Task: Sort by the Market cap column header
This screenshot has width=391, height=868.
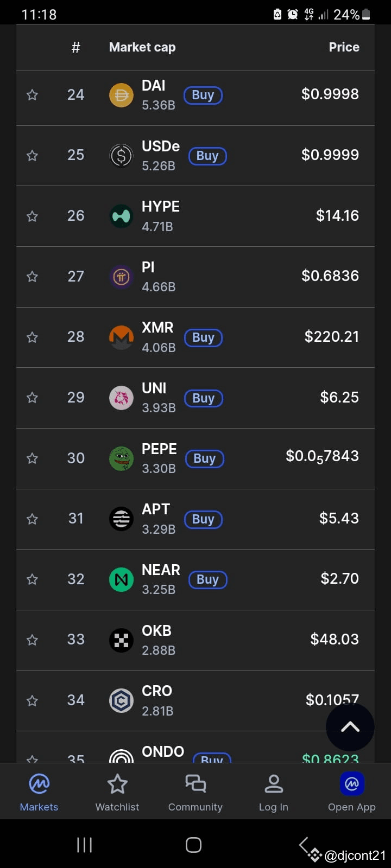Action: coord(142,47)
